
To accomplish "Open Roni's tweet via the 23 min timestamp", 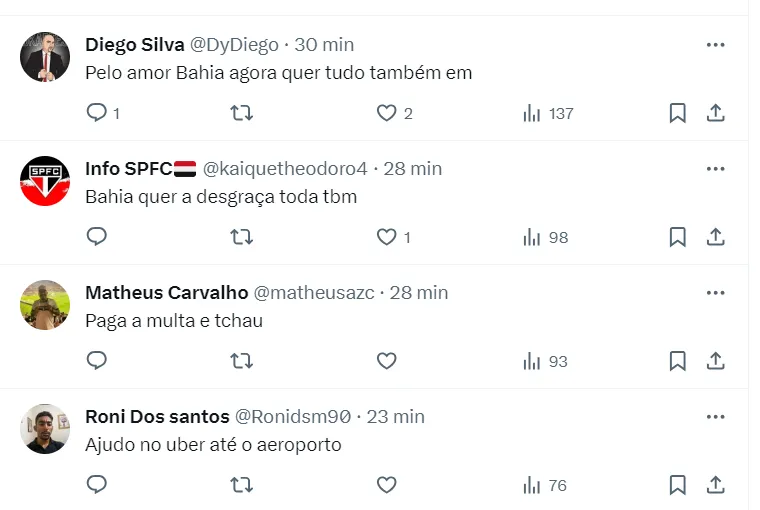I will pos(396,417).
